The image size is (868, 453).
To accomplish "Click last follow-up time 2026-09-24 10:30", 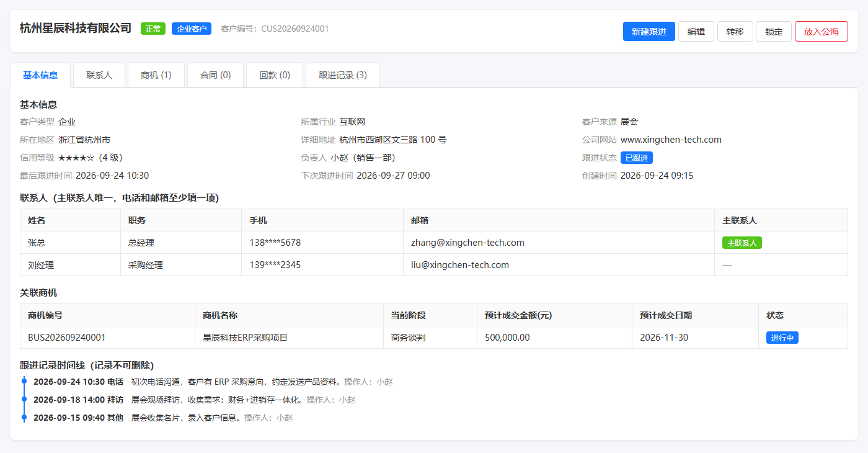I will (x=112, y=176).
